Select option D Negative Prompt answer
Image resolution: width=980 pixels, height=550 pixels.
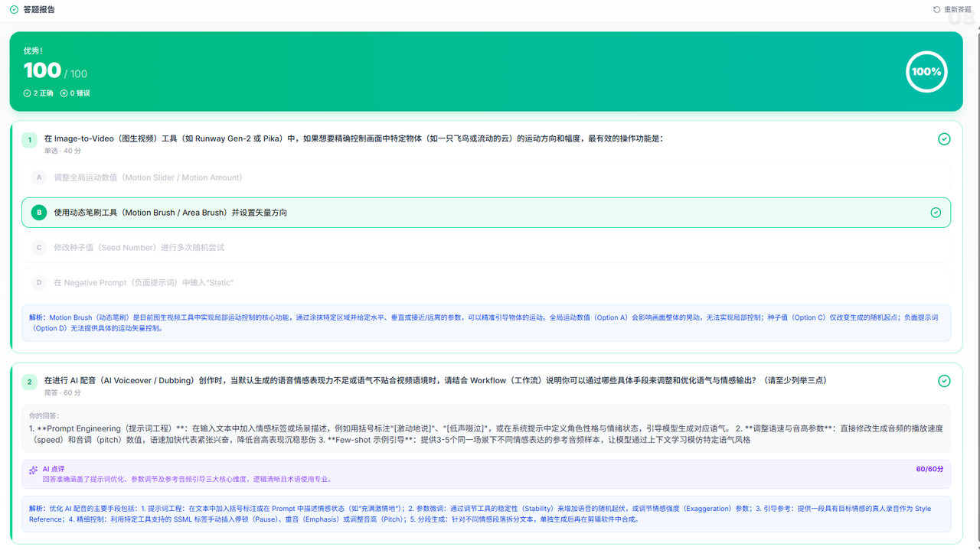[x=485, y=283]
